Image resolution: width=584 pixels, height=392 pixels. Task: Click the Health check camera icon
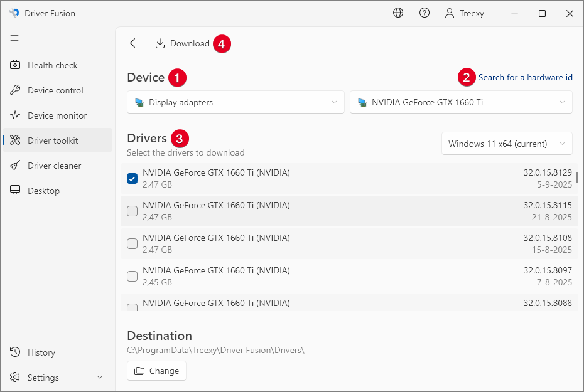(15, 65)
